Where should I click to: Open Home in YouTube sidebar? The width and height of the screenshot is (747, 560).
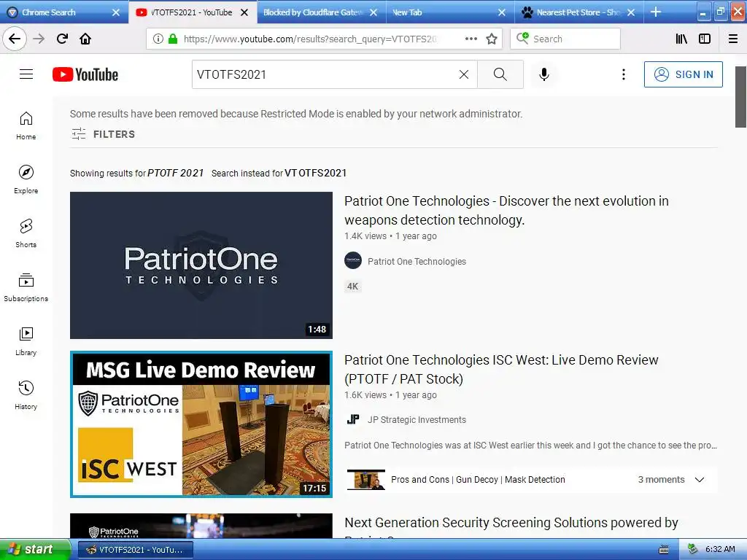pos(26,125)
